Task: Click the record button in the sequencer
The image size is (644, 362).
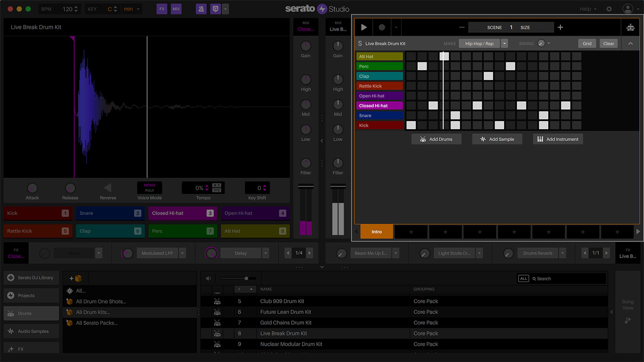Action: (382, 27)
